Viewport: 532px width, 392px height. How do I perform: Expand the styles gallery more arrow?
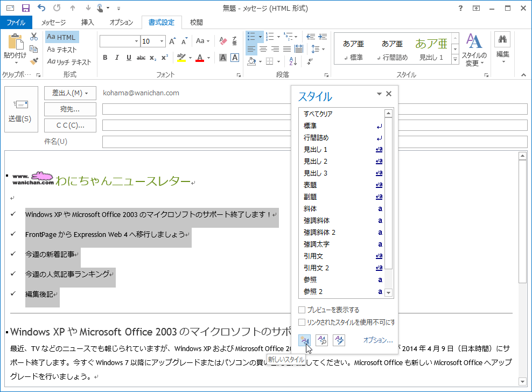pyautogui.click(x=456, y=59)
